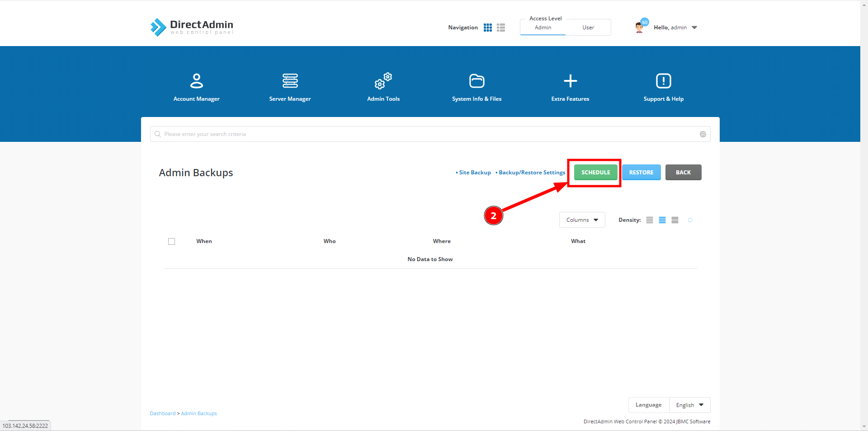This screenshot has width=868, height=431.
Task: Set table density to medium
Action: click(x=662, y=220)
